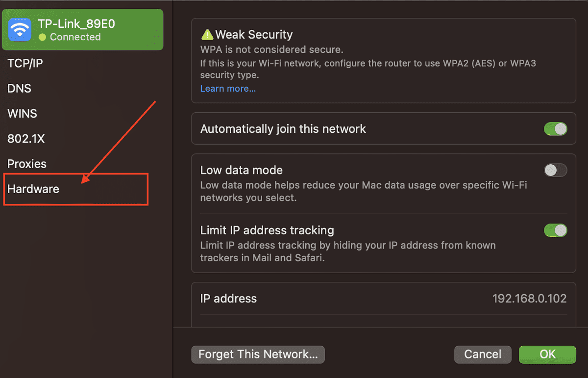The image size is (588, 378).
Task: Open the Hardware settings section
Action: (33, 189)
